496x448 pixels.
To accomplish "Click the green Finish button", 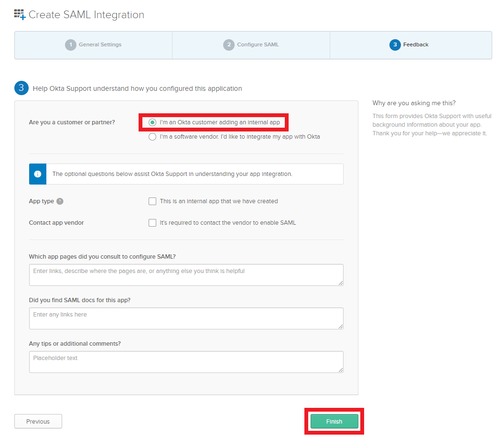I will click(334, 421).
